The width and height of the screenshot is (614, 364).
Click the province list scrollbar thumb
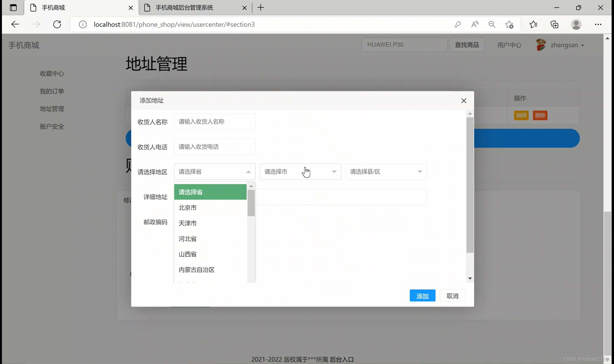click(x=251, y=203)
